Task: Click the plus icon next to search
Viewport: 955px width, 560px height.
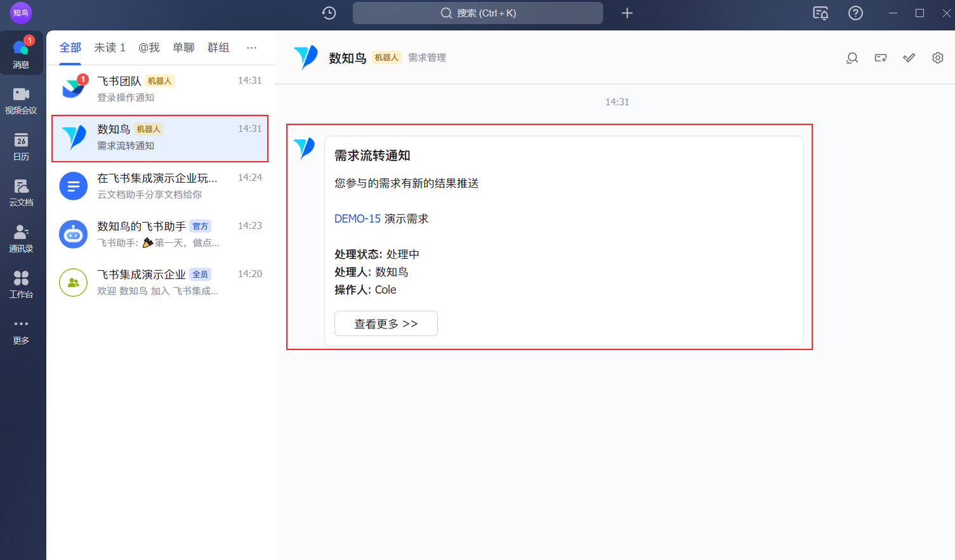Action: click(627, 13)
